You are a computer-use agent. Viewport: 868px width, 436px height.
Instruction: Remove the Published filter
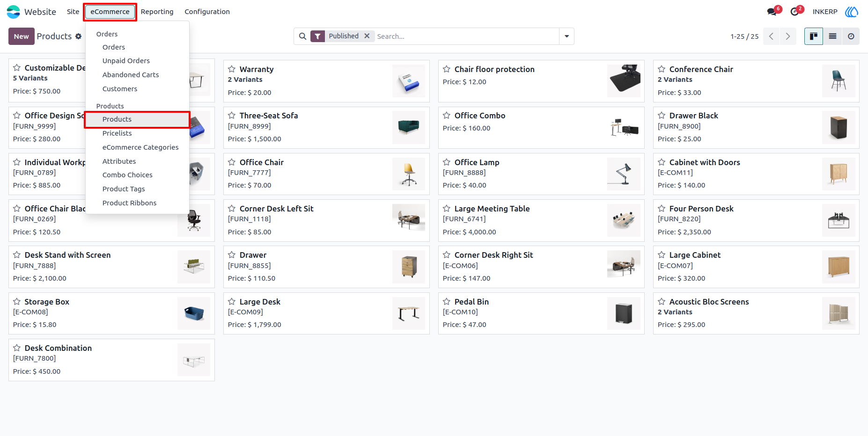pyautogui.click(x=367, y=36)
